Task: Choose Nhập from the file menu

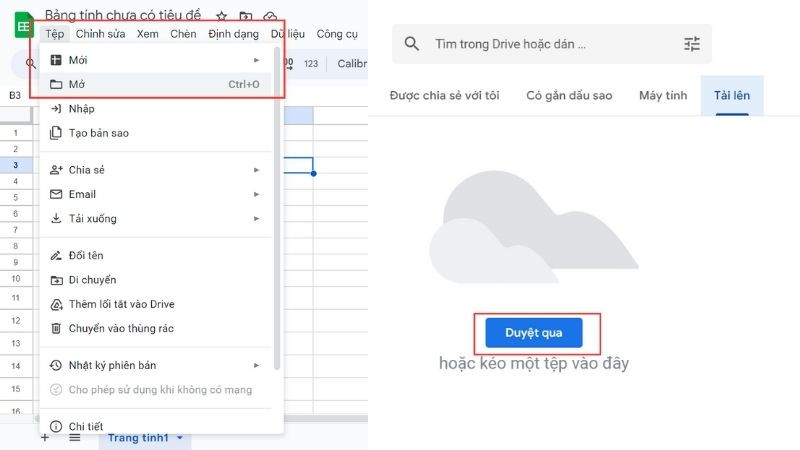Action: [156, 109]
